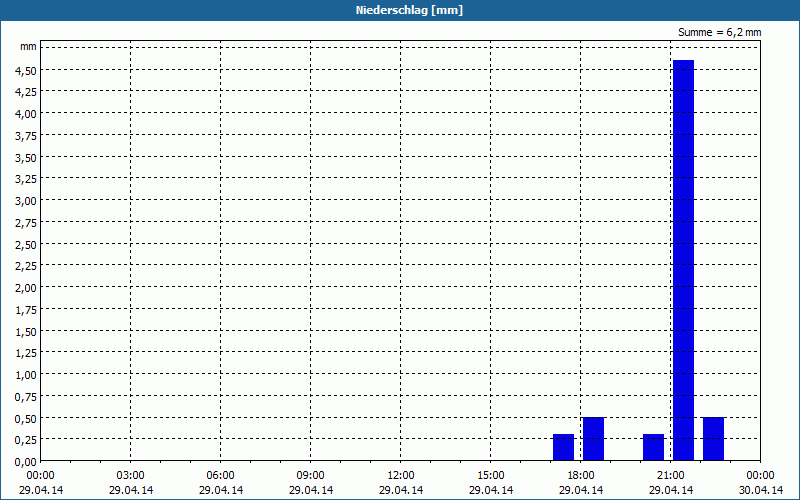Click the 3,25 y-axis value
This screenshot has height=500, width=800.
[26, 179]
